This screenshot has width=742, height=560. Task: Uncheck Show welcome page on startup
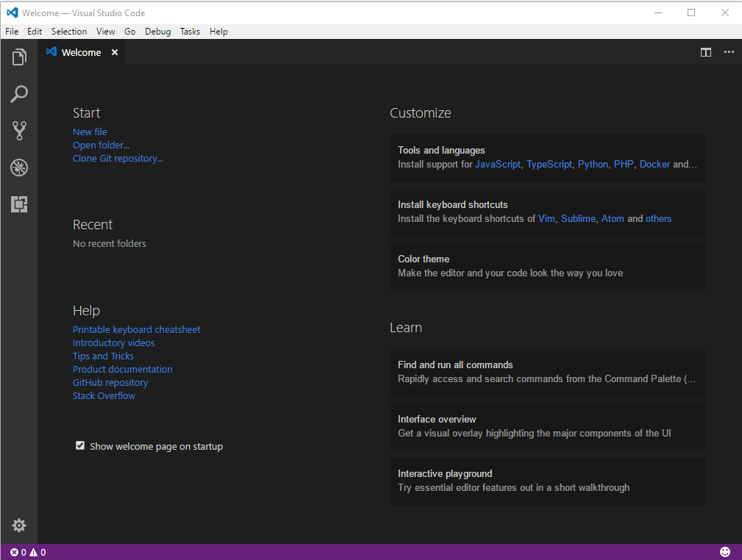(79, 445)
